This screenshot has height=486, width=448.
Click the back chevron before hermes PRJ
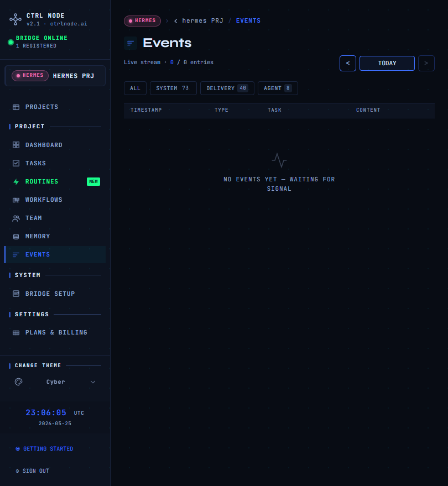point(176,21)
